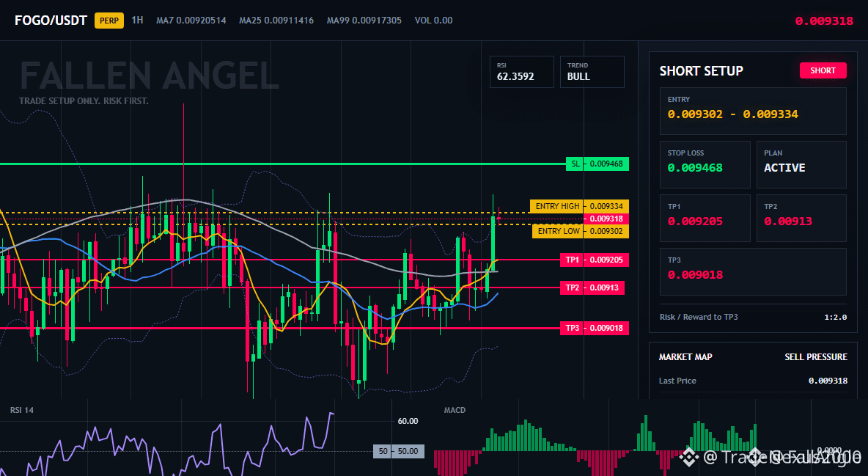The height and width of the screenshot is (476, 868).
Task: Click the TP3 0.009018 card in setup panel
Action: point(753,271)
